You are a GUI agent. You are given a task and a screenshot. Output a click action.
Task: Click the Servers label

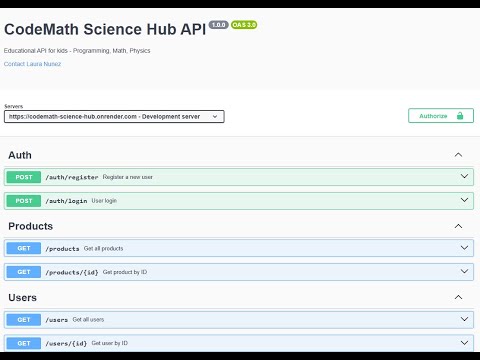tap(14, 106)
